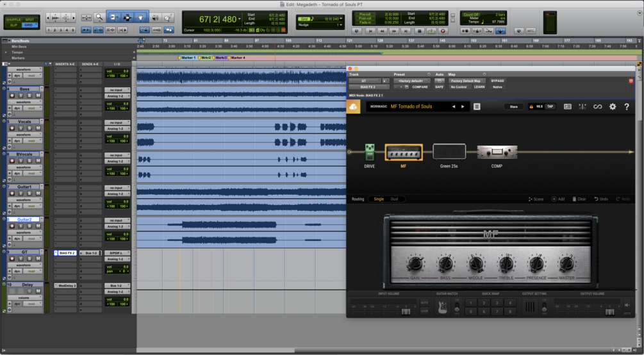Select the Grabber hand tool
The width and height of the screenshot is (644, 355).
pos(140,18)
